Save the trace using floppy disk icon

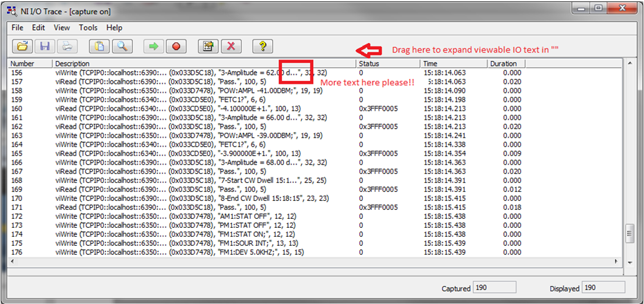tap(45, 46)
